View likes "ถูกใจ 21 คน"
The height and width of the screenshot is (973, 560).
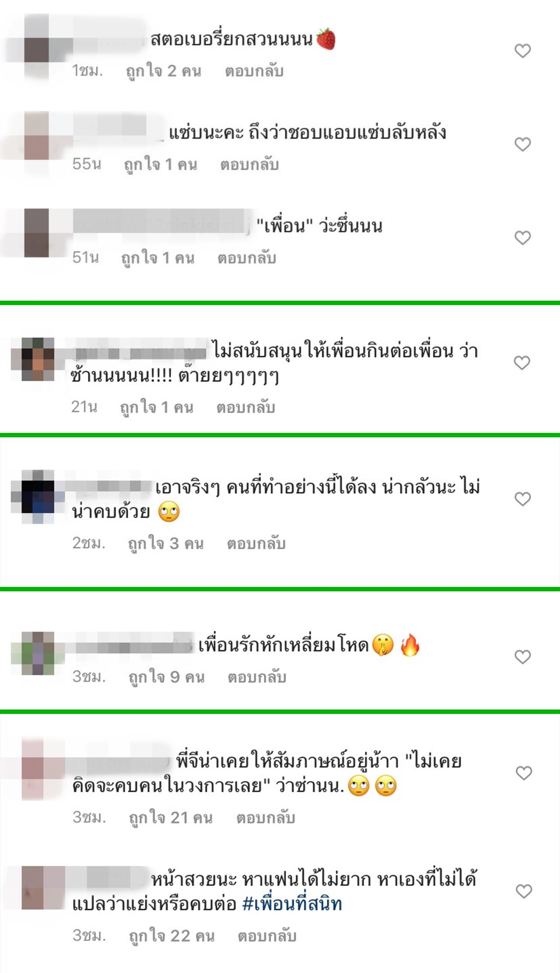click(x=171, y=818)
